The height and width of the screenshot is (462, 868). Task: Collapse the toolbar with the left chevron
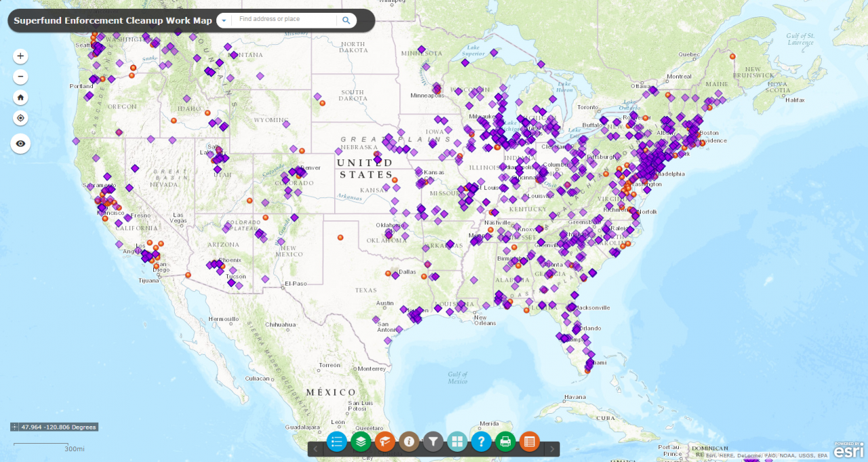tap(315, 448)
